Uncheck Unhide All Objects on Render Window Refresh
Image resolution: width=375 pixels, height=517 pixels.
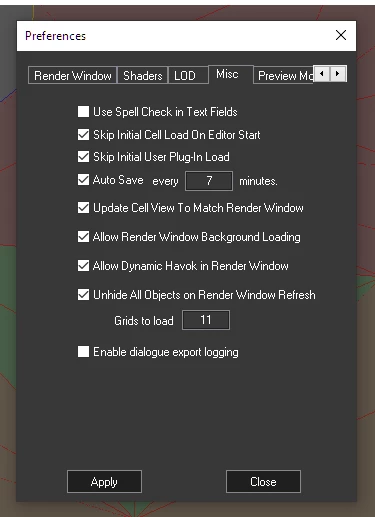[x=83, y=295]
